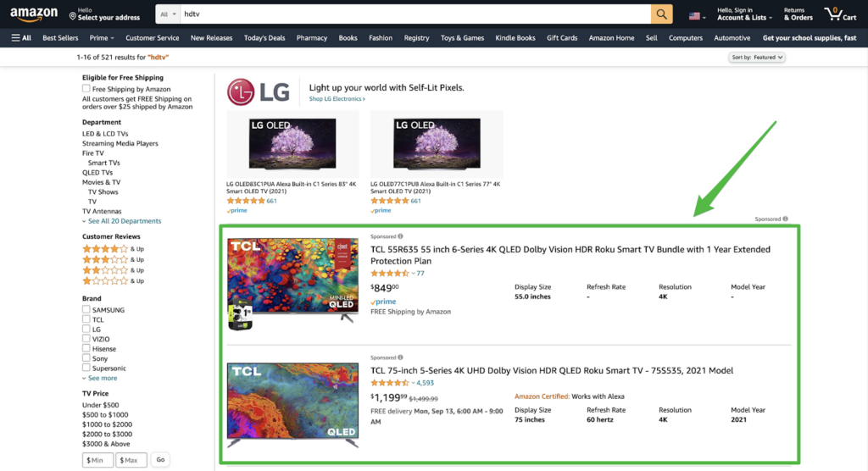Screen dimensions: 868x471
Task: Open Account & Lists dropdown
Action: (744, 14)
